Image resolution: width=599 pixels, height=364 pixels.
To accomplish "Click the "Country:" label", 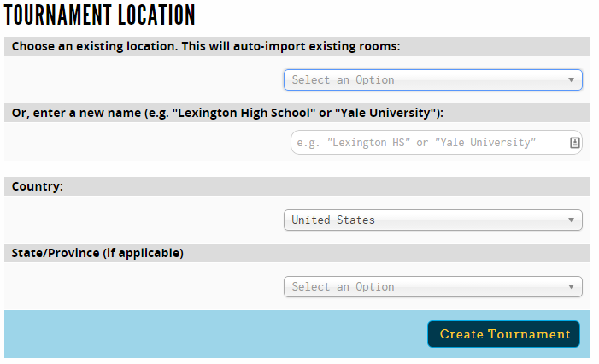I will point(38,186).
